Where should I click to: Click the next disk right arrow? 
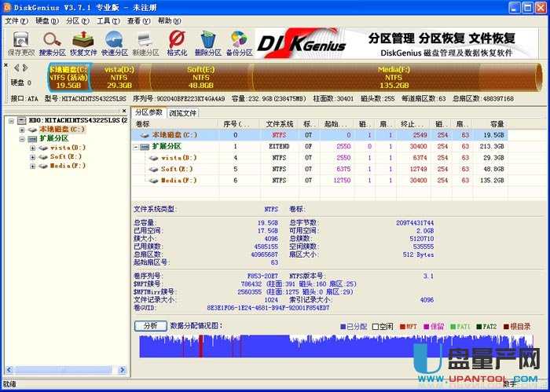point(25,69)
